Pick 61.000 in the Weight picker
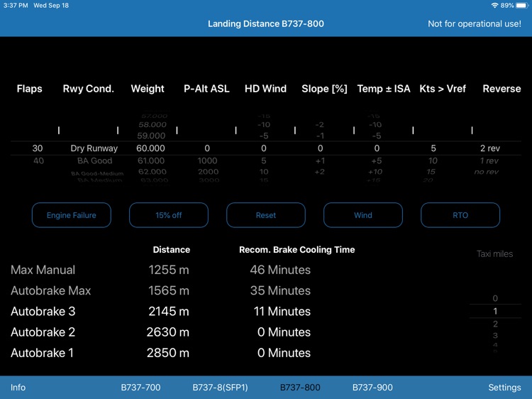532x399 pixels. 152,161
